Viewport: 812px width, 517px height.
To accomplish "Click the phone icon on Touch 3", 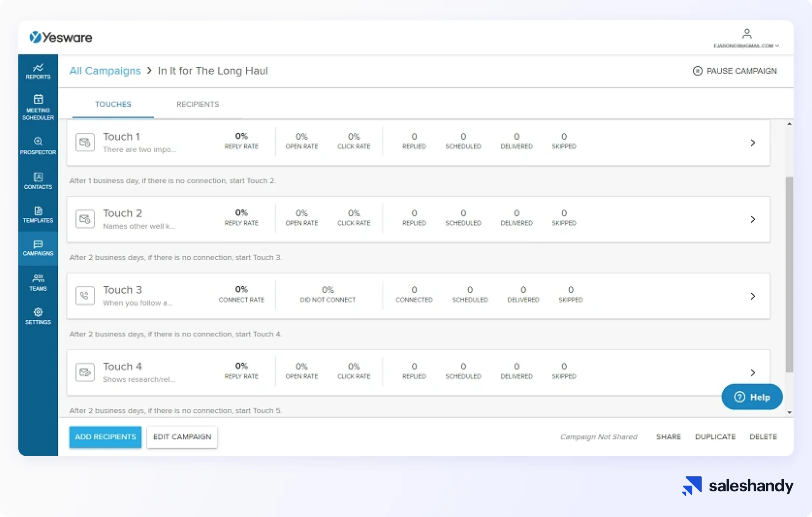I will click(85, 295).
